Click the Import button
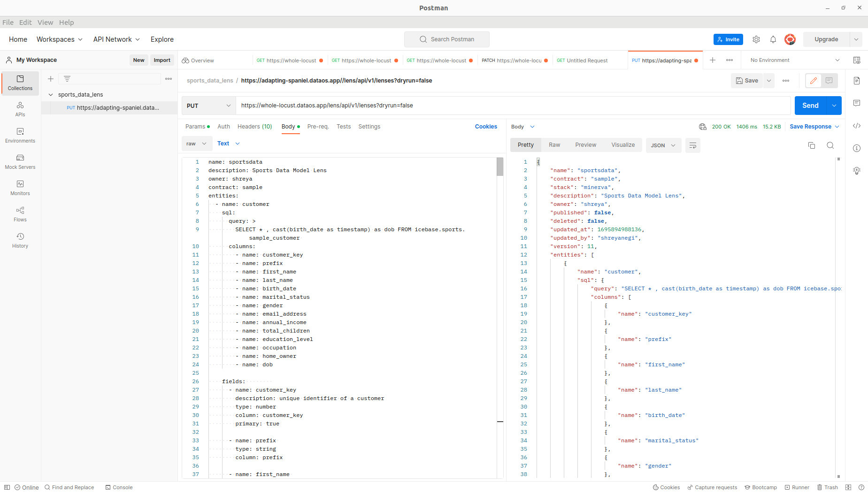The image size is (868, 492). [x=162, y=60]
